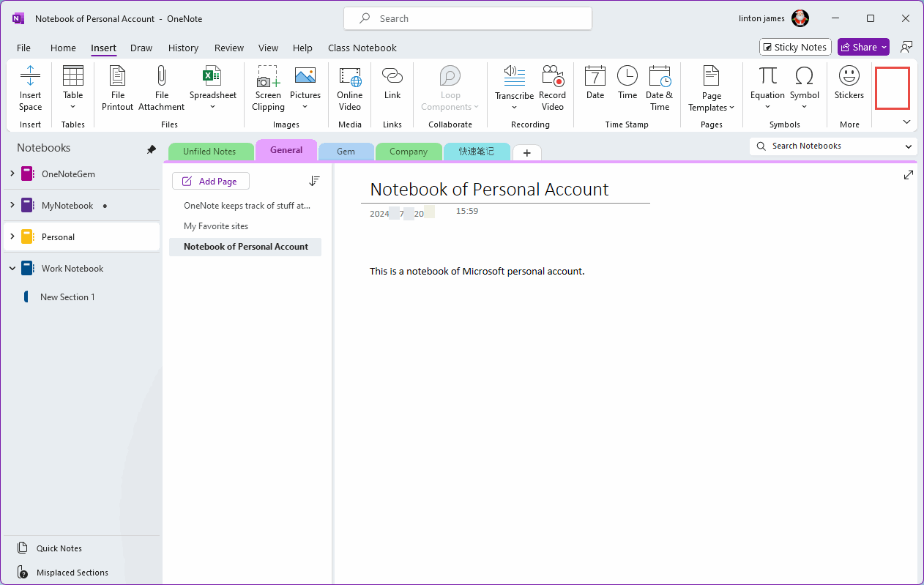This screenshot has height=585, width=924.
Task: Click the Share button
Action: click(x=863, y=47)
